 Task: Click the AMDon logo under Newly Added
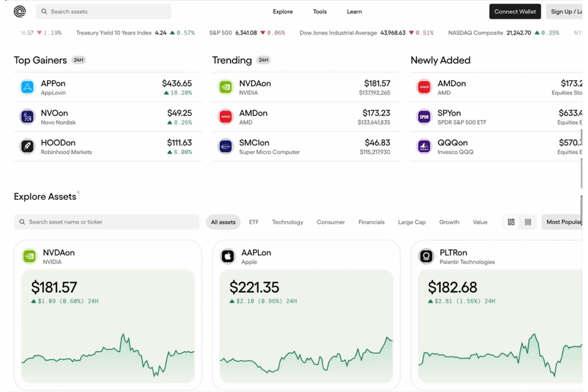[424, 87]
